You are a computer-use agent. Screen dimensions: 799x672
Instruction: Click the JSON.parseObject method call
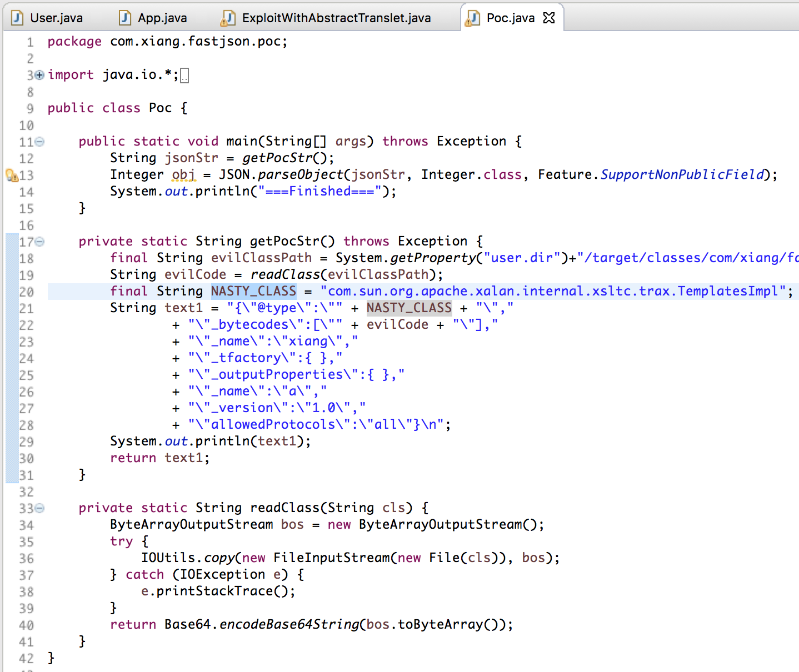(x=281, y=174)
